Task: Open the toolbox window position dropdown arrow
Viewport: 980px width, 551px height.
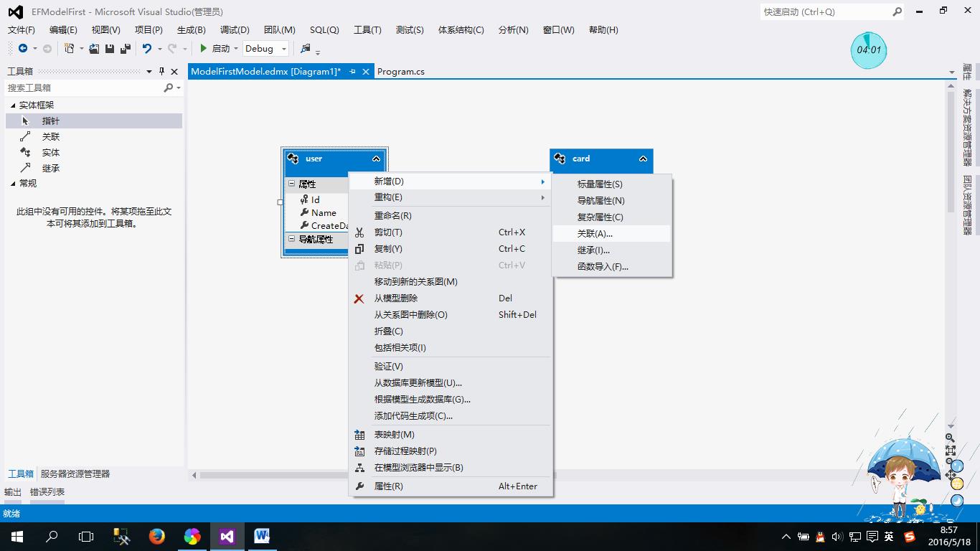Action: point(149,71)
